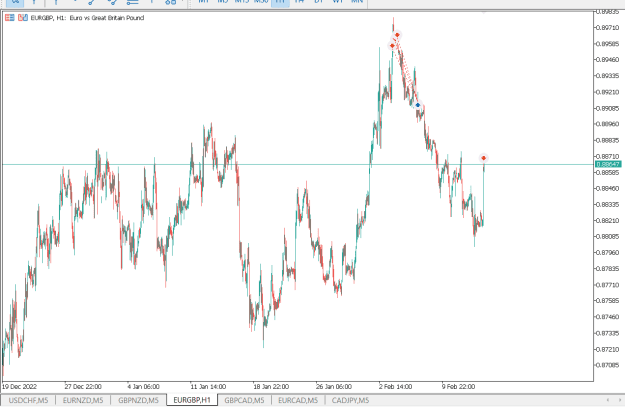Open the GBPCAD,M5 chart tab
This screenshot has height=407, width=625.
coord(244,400)
